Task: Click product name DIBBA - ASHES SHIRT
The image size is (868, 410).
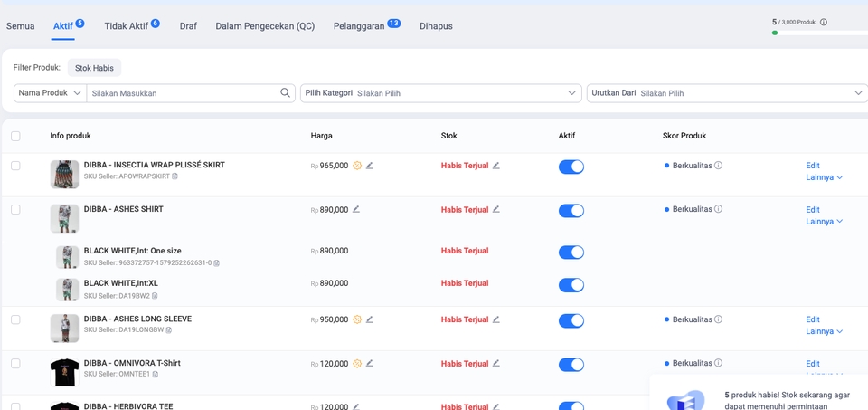Action: [x=124, y=209]
